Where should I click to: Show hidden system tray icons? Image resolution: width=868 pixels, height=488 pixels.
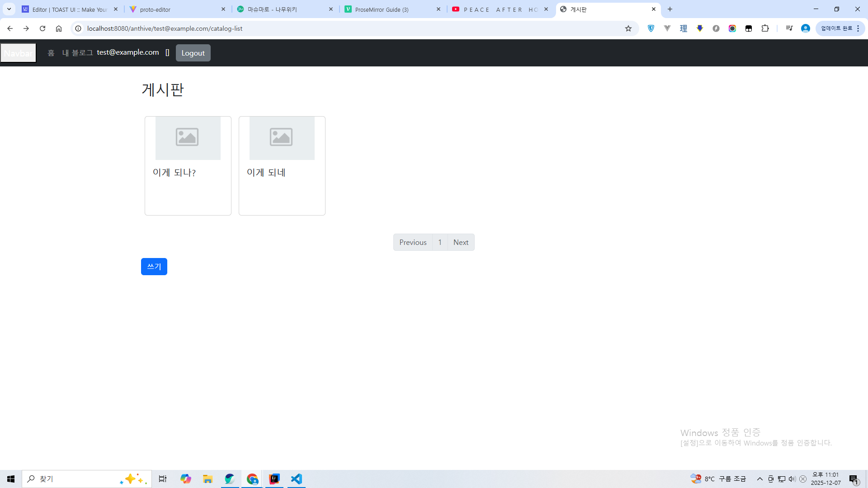[760, 479]
